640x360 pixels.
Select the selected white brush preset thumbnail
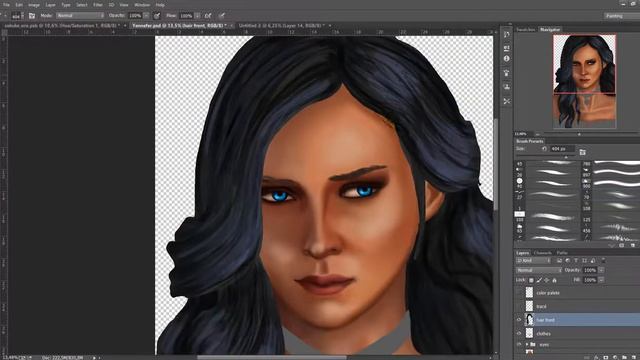tap(520, 214)
